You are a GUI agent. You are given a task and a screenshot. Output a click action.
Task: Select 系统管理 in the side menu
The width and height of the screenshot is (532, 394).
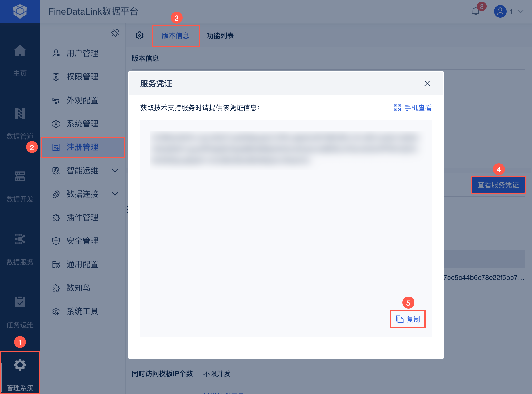pyautogui.click(x=82, y=124)
